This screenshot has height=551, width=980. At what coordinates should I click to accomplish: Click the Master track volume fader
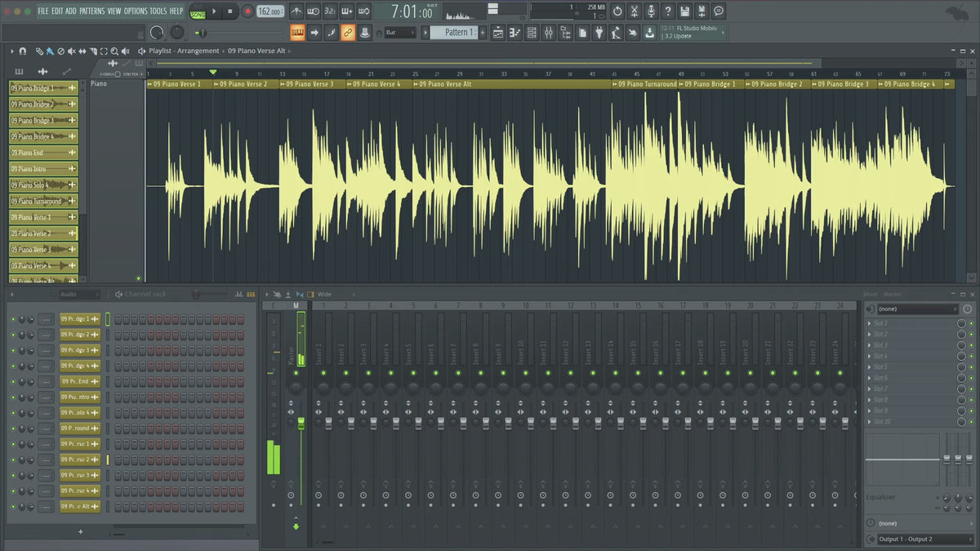coord(301,423)
